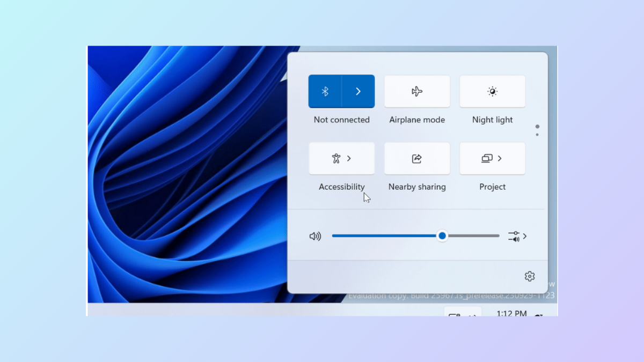Disable Bluetooth via its quick settings tile
The image size is (644, 362).
click(x=324, y=91)
